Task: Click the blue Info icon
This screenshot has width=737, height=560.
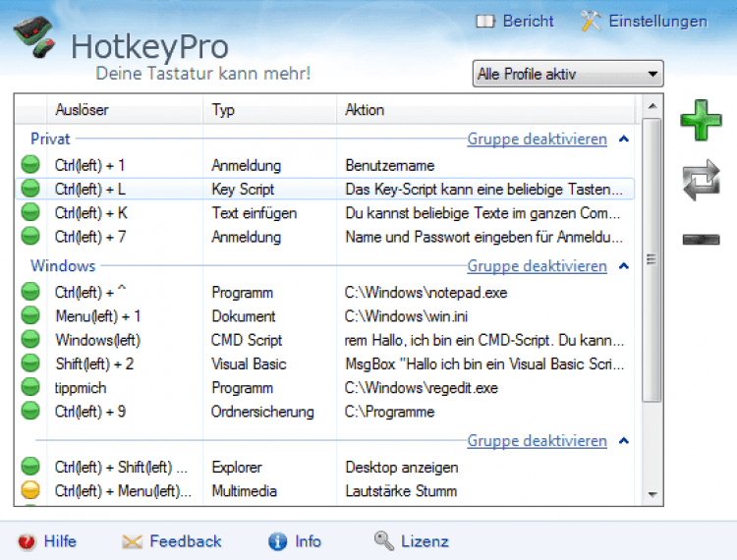Action: 277,541
